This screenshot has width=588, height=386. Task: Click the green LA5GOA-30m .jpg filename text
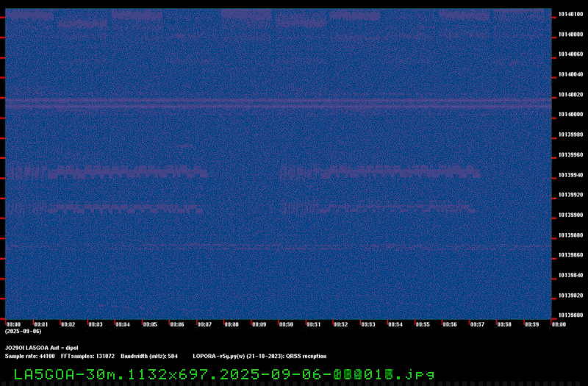pyautogui.click(x=224, y=374)
